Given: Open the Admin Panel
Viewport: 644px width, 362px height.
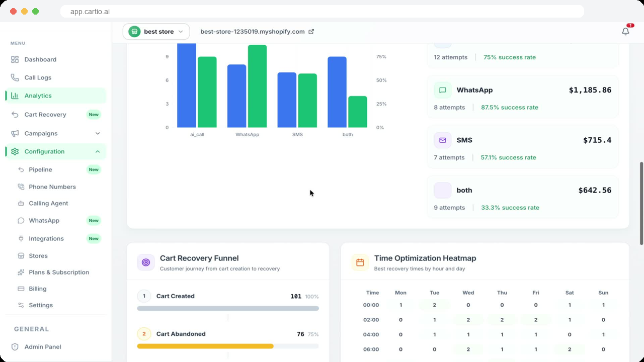Looking at the screenshot, I should tap(56, 347).
